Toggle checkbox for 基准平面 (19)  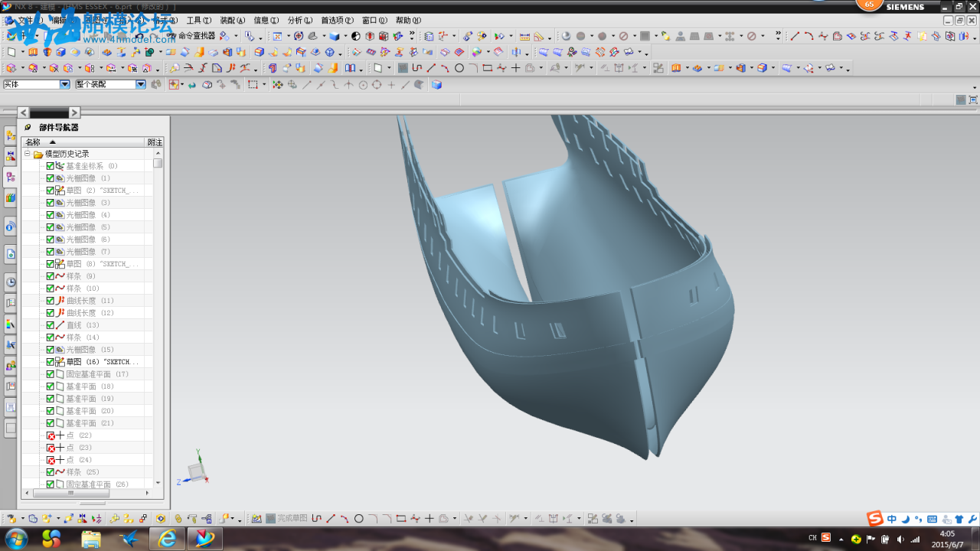tap(50, 399)
